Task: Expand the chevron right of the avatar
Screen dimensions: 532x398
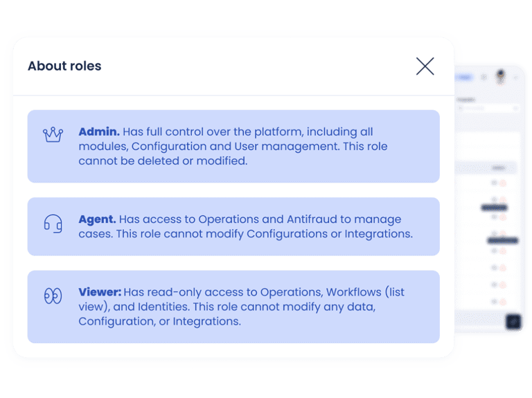Action: (515, 78)
